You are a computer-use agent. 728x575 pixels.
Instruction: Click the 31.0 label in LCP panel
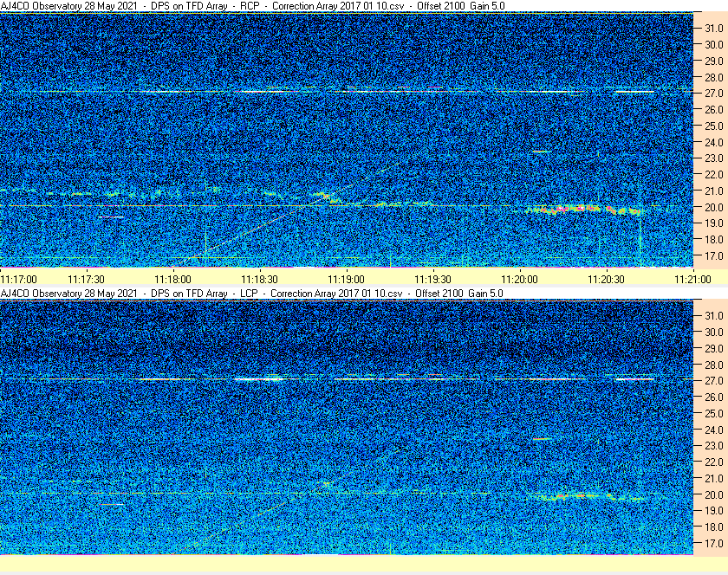point(714,315)
